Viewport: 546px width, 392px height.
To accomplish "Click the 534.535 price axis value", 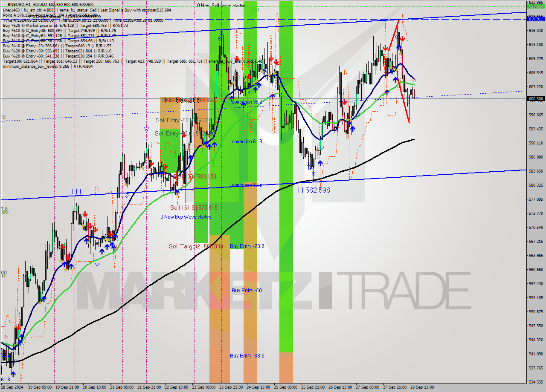I will click(x=536, y=382).
